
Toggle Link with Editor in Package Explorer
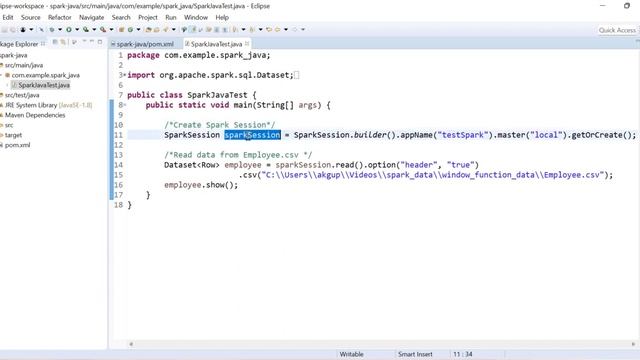click(63, 42)
